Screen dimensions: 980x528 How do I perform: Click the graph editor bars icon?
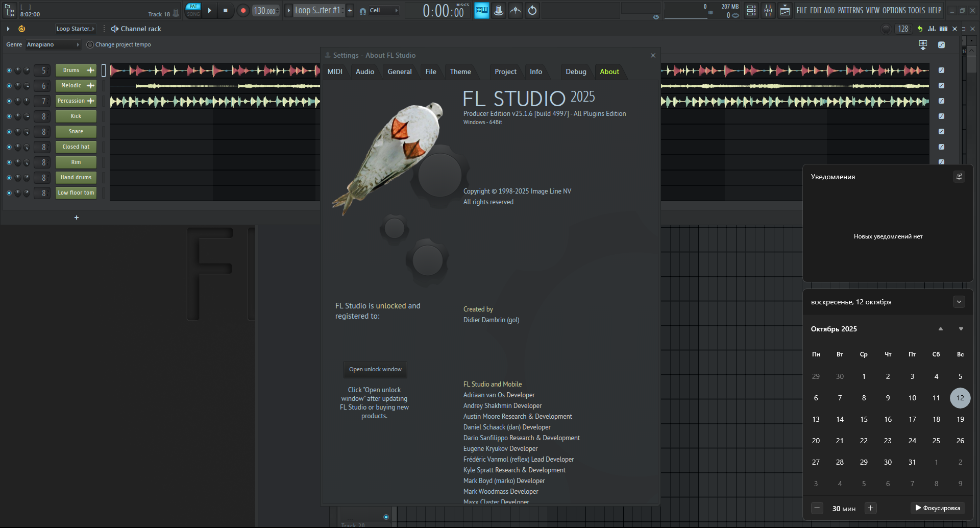932,29
